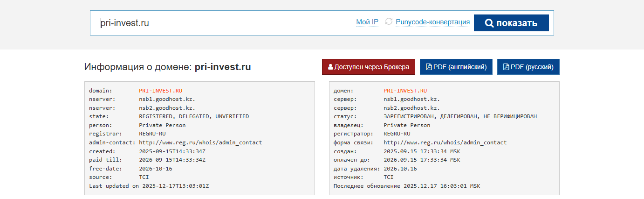Focus the domain search field with pri-invest.ru
Screen dimensions: 644x199
[x=224, y=23]
